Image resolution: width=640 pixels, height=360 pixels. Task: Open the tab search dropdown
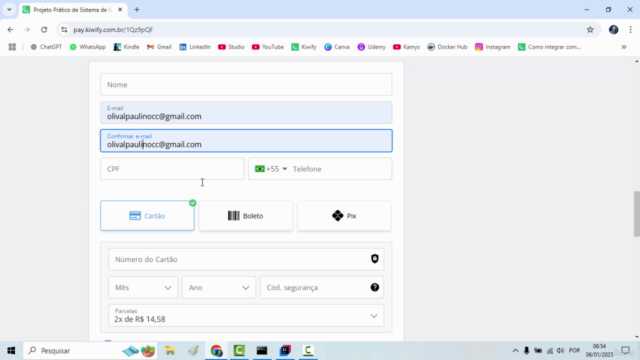coord(9,9)
